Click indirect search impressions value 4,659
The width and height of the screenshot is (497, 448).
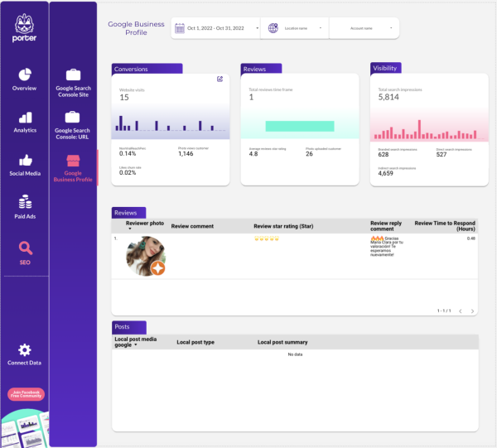pos(385,173)
